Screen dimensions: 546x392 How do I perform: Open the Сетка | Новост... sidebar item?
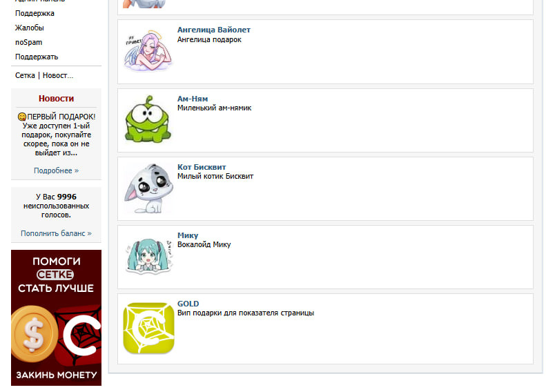pyautogui.click(x=44, y=75)
